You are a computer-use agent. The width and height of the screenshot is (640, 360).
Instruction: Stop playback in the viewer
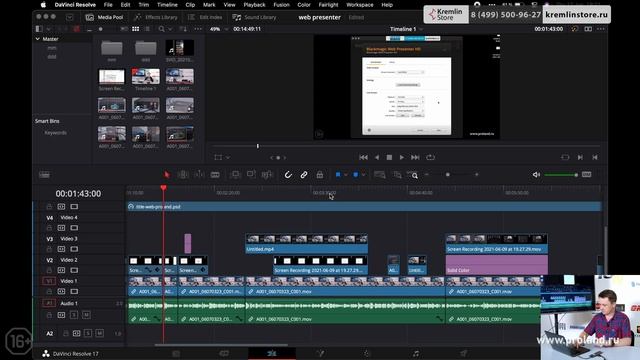click(389, 157)
